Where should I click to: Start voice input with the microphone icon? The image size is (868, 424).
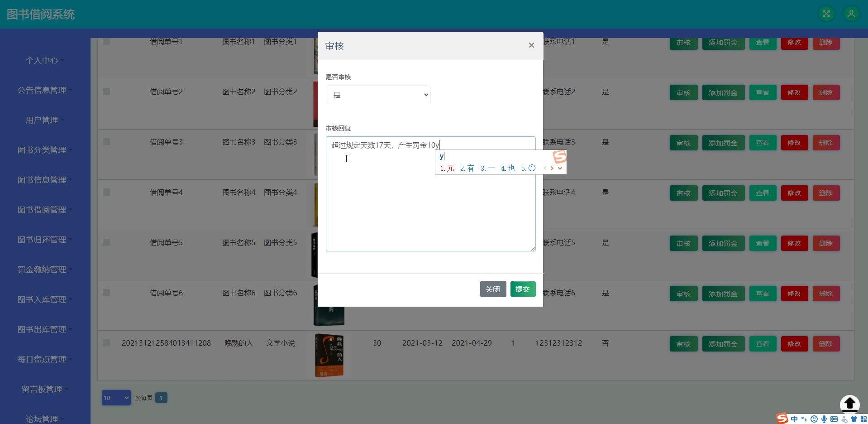pyautogui.click(x=824, y=419)
